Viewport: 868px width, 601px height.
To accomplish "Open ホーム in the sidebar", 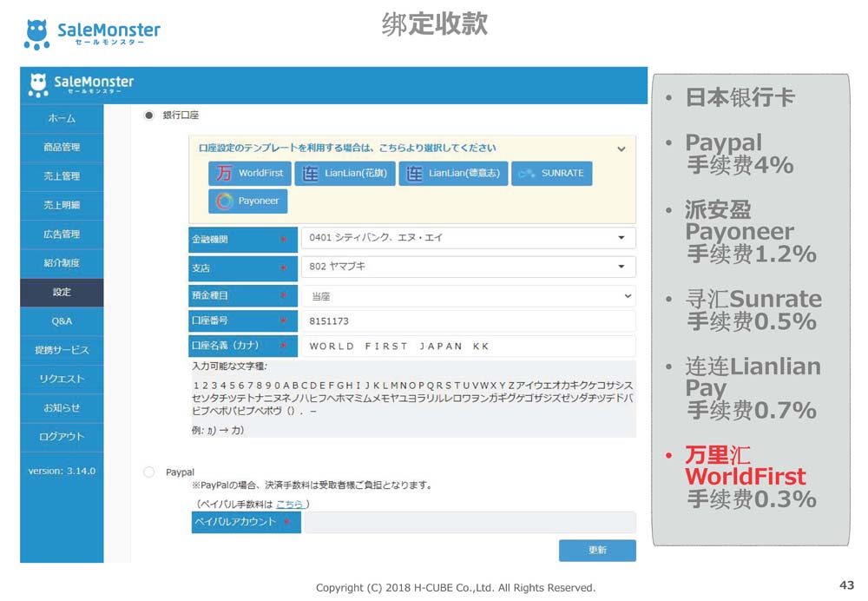I will 62,118.
